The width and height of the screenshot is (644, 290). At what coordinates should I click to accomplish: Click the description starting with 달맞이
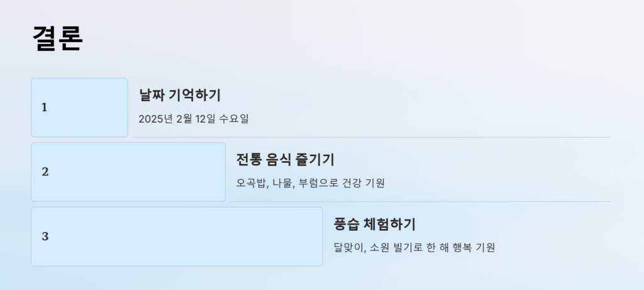tap(414, 247)
